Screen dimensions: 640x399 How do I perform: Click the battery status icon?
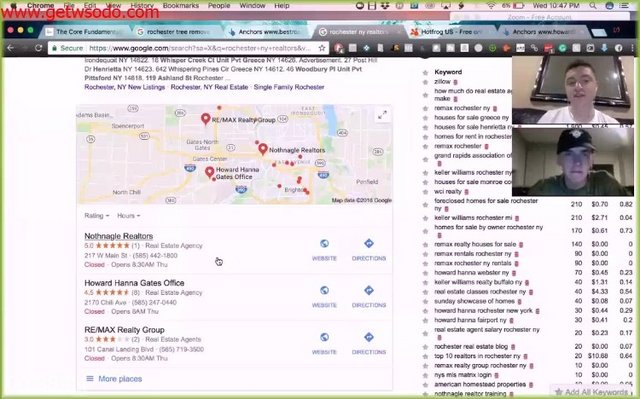click(x=518, y=5)
